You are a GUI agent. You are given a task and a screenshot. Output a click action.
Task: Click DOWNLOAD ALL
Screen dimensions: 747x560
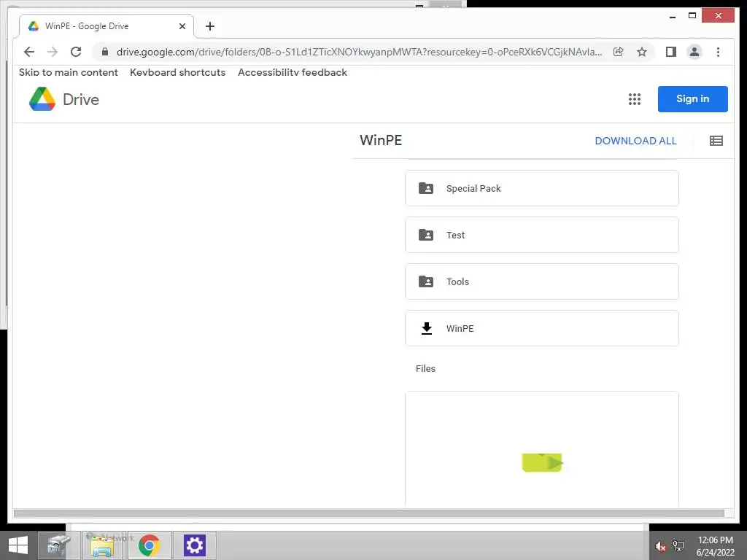pos(635,141)
